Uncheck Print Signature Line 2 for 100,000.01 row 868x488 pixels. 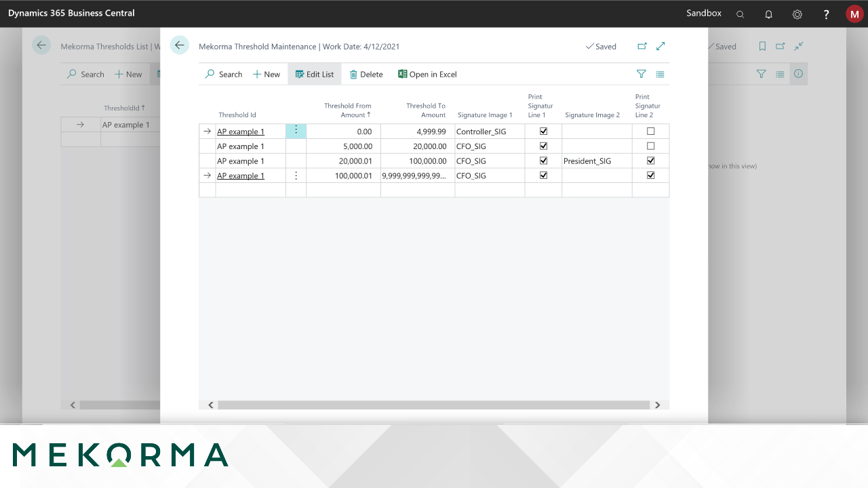[651, 176]
